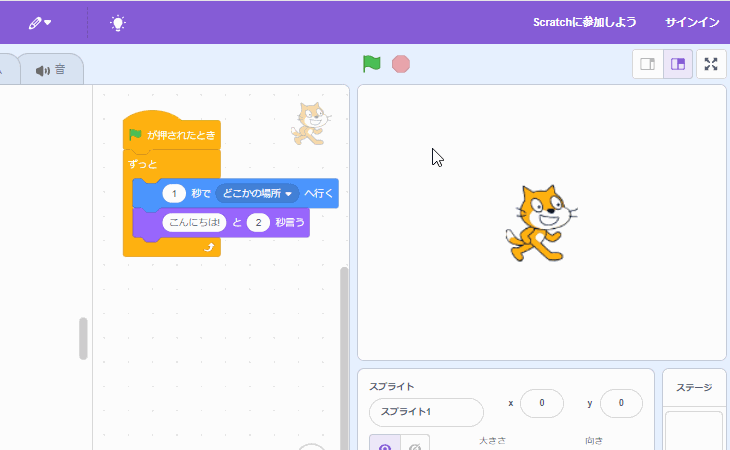This screenshot has height=450, width=730.
Task: Click the 1 seconds input in the glide block
Action: (x=174, y=193)
